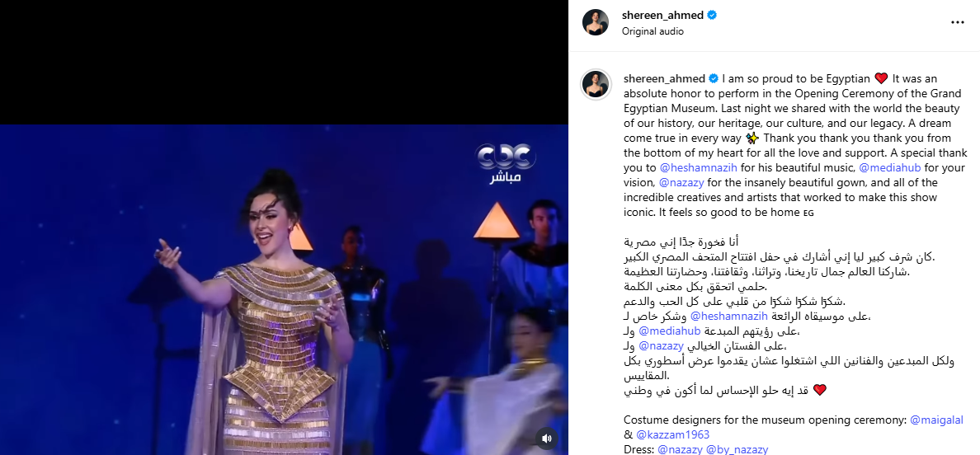
Task: Click the verified badge beside the header username
Action: (712, 15)
